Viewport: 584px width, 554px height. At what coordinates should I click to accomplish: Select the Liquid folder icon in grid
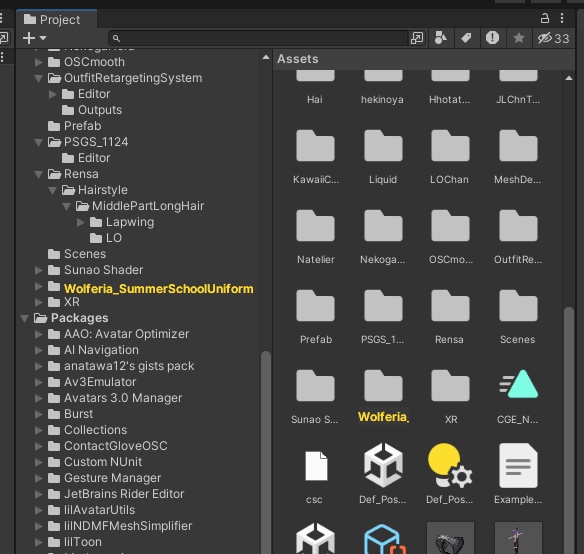(383, 146)
